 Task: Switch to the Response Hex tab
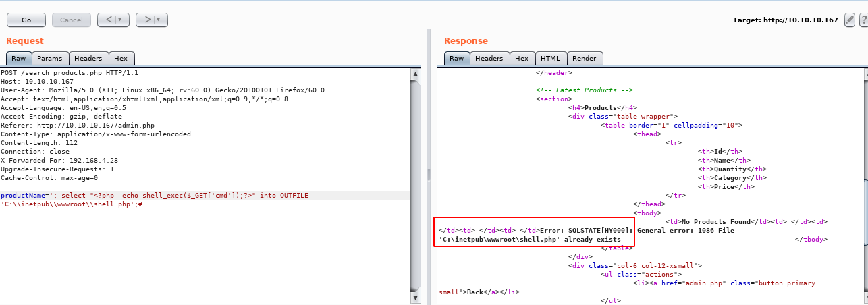[522, 59]
